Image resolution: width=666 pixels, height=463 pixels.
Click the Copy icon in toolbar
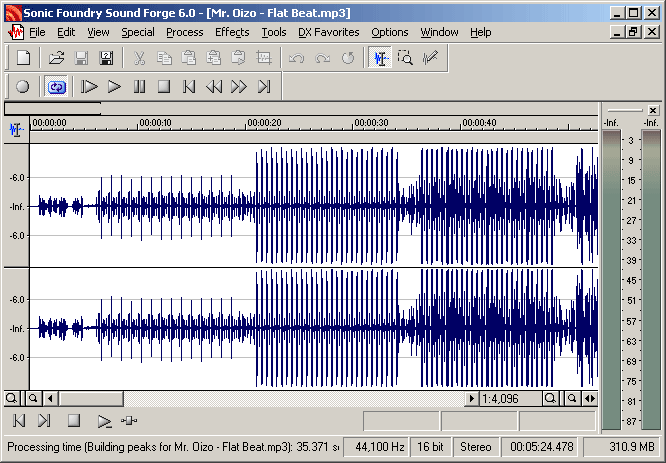tap(164, 58)
